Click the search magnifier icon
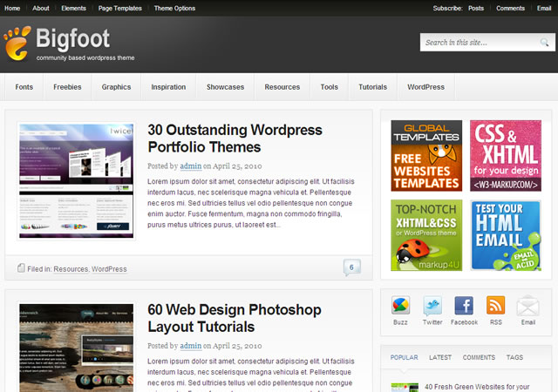This screenshot has width=558, height=392. pos(544,43)
